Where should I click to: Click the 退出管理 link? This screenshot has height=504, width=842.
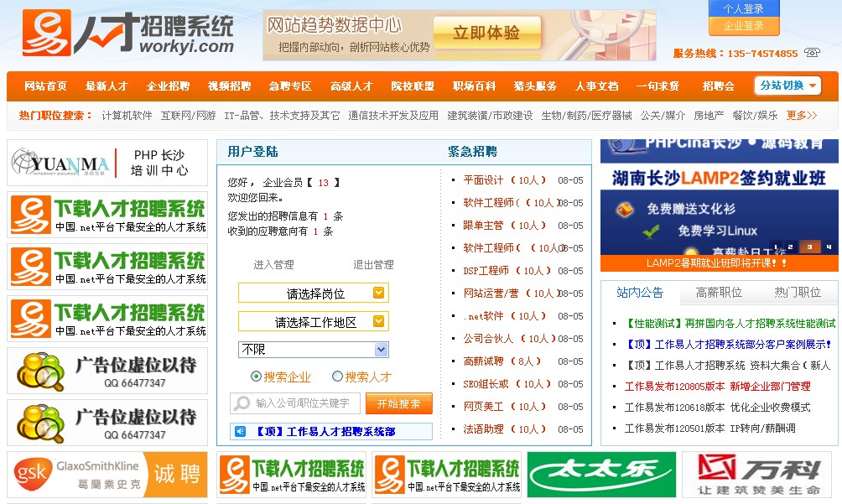pyautogui.click(x=374, y=265)
